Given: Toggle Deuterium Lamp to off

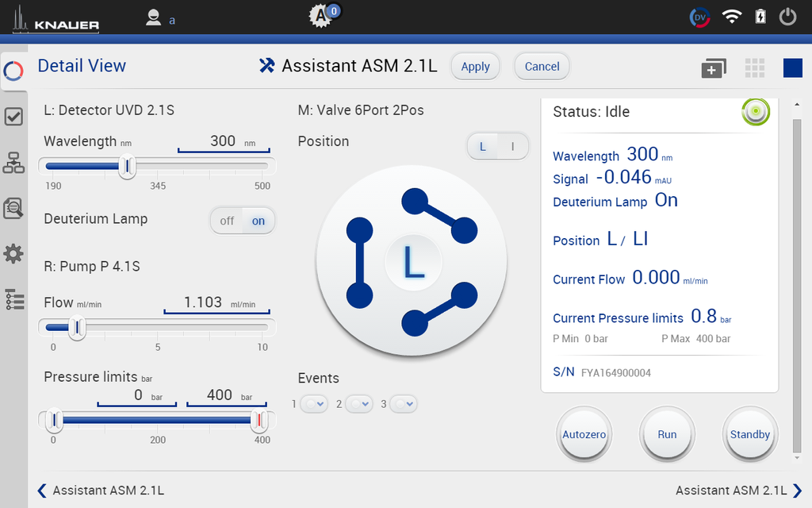Looking at the screenshot, I should 226,220.
